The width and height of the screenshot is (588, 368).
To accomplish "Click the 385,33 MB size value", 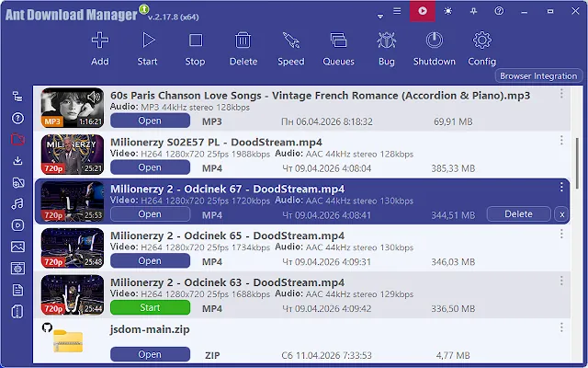I will (x=453, y=168).
